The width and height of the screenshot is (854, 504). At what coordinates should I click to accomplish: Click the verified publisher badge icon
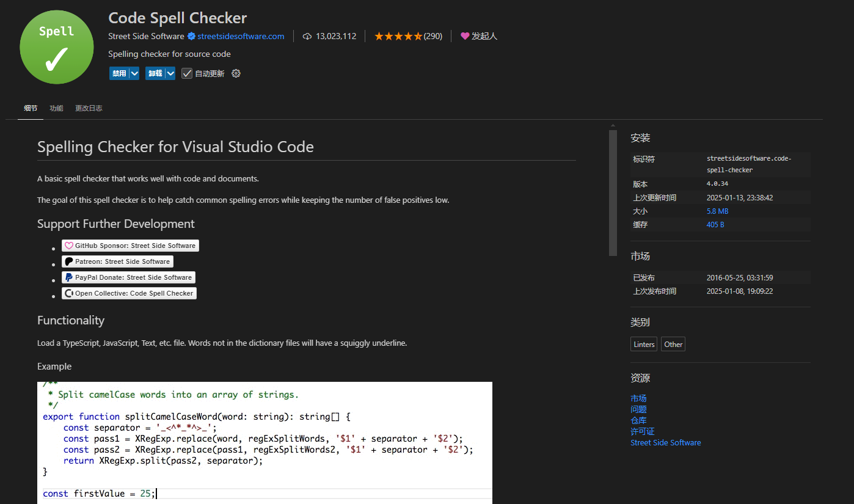(x=191, y=36)
